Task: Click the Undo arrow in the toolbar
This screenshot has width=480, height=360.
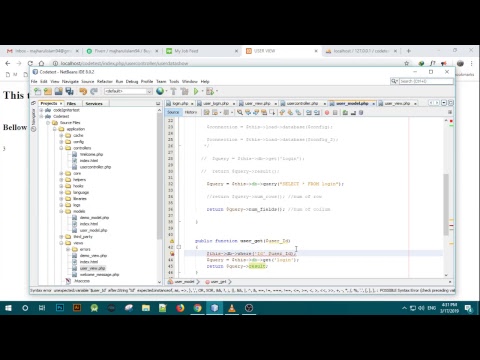Action: point(83,91)
